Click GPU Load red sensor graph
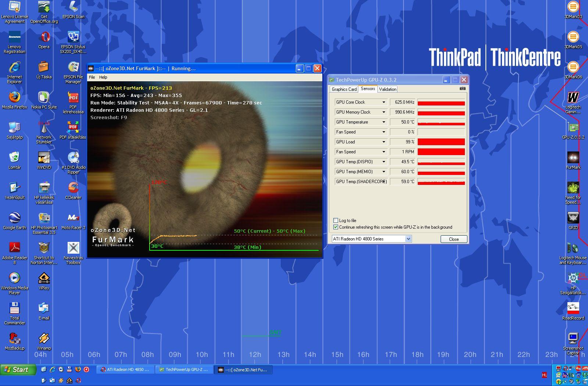This screenshot has height=386, width=588. click(441, 142)
